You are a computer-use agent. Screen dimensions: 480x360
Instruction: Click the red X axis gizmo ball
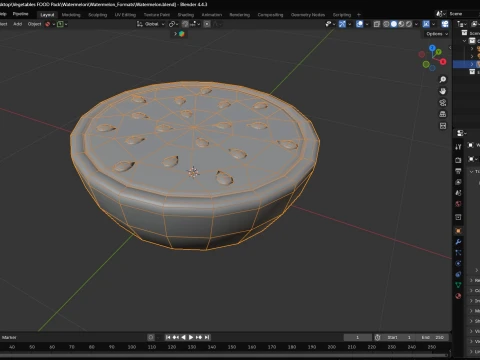point(443,62)
